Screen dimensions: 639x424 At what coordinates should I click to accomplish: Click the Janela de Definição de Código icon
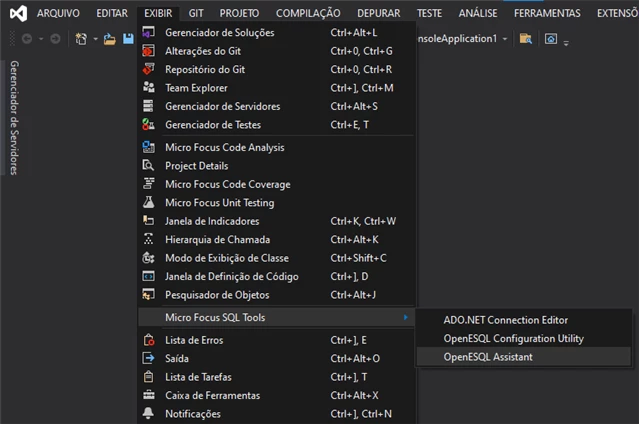(x=148, y=276)
